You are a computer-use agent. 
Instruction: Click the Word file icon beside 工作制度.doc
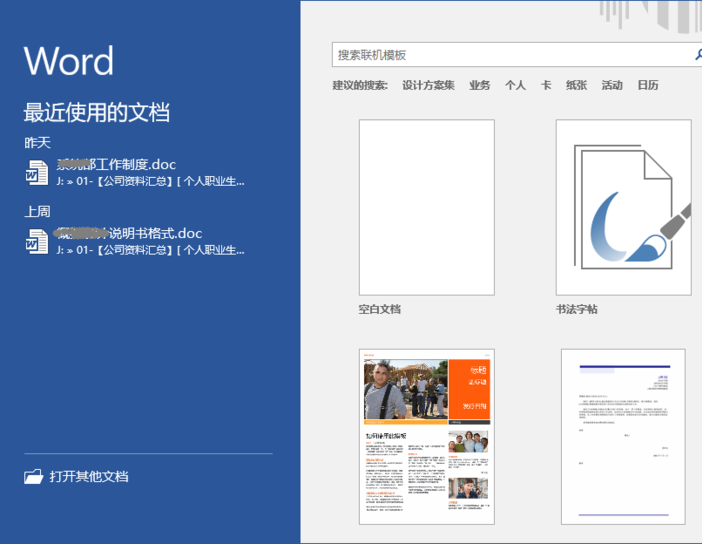pyautogui.click(x=36, y=172)
